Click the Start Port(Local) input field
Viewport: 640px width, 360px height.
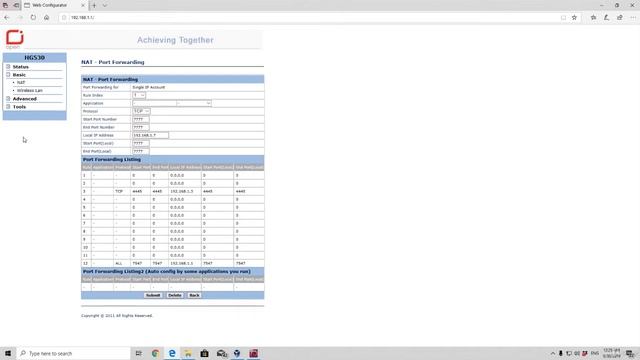click(141, 143)
